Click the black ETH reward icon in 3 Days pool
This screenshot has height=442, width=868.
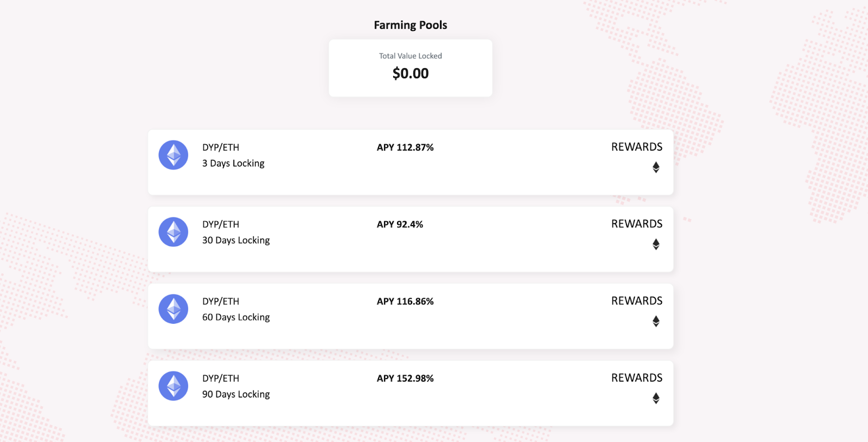[656, 168]
